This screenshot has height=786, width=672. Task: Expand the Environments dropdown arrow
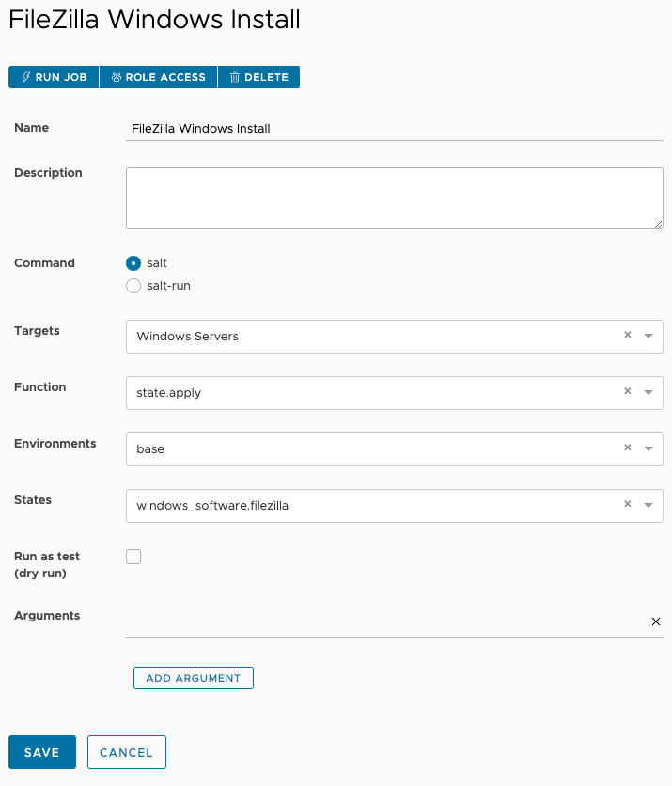point(649,448)
